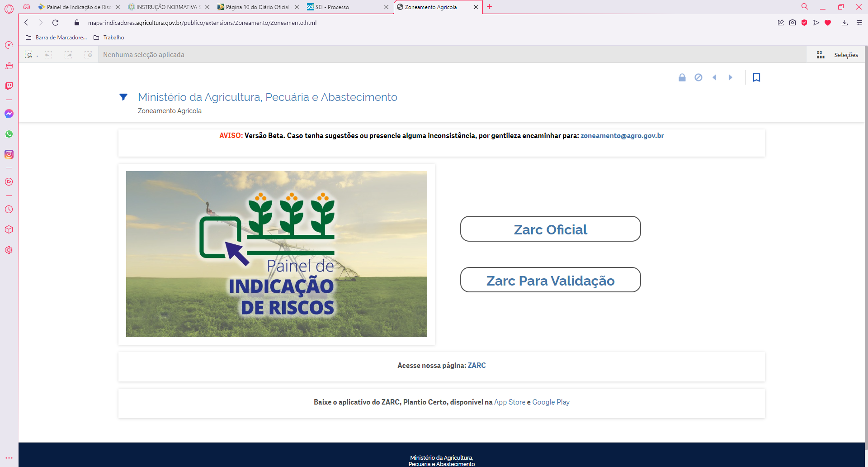Navigate to the next sheet arrow
Viewport: 868px width, 467px height.
(731, 77)
